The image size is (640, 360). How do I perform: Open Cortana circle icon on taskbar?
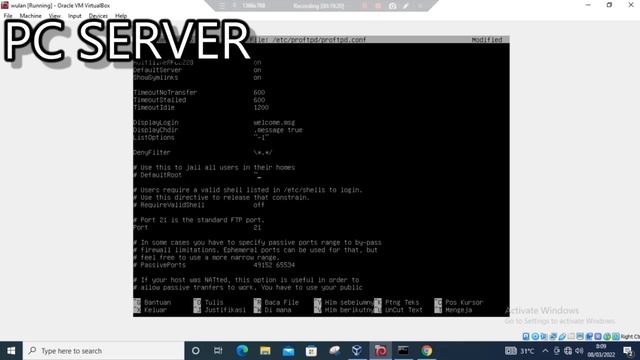[x=196, y=351]
